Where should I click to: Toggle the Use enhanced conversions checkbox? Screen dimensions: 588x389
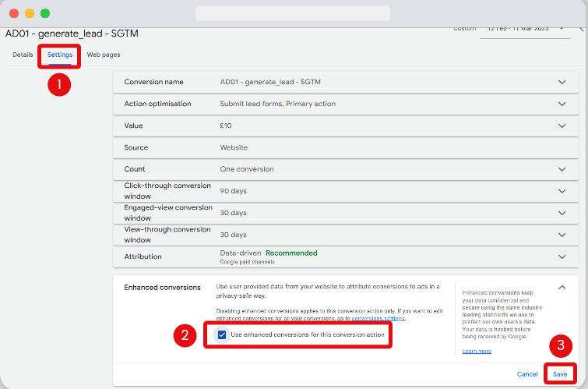click(222, 334)
